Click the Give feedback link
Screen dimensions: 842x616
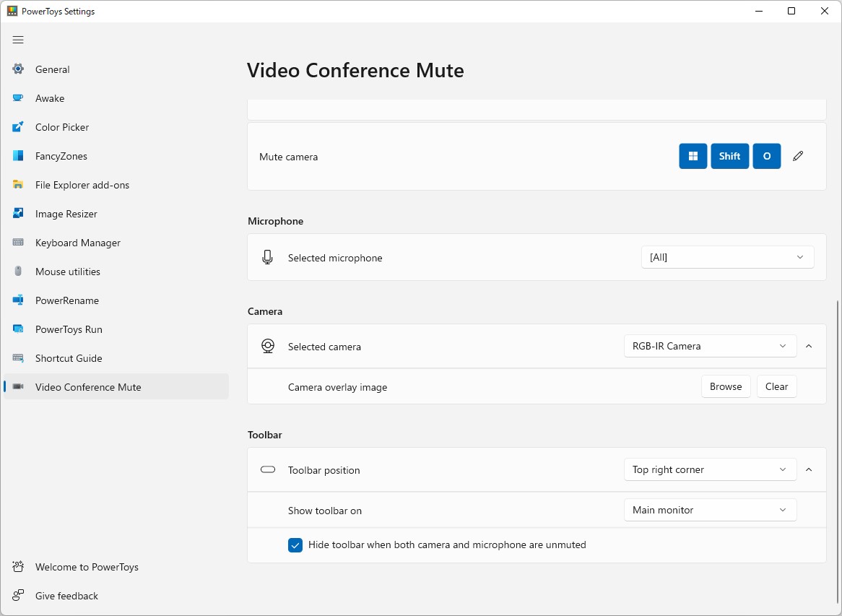pos(66,596)
